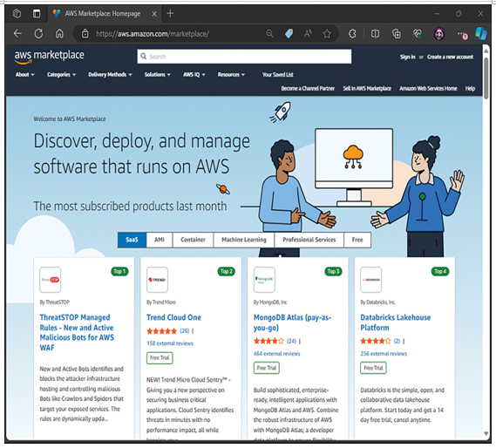Click MongoDB Atlas star rating

[268, 341]
